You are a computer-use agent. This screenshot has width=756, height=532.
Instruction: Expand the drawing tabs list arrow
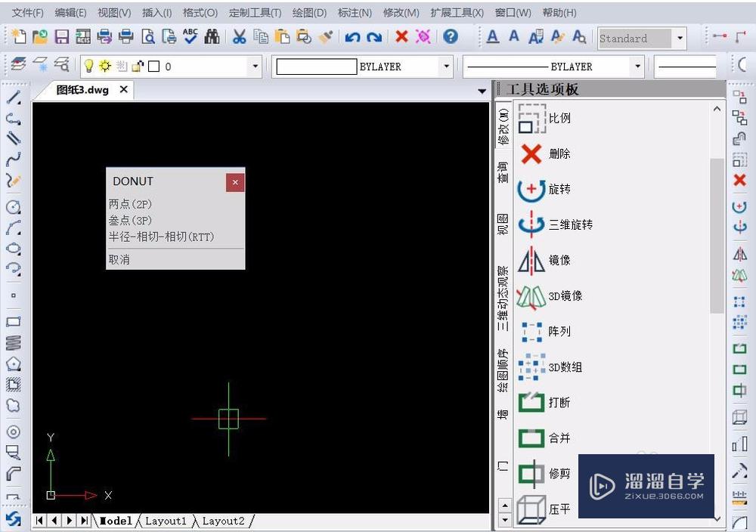(x=482, y=91)
